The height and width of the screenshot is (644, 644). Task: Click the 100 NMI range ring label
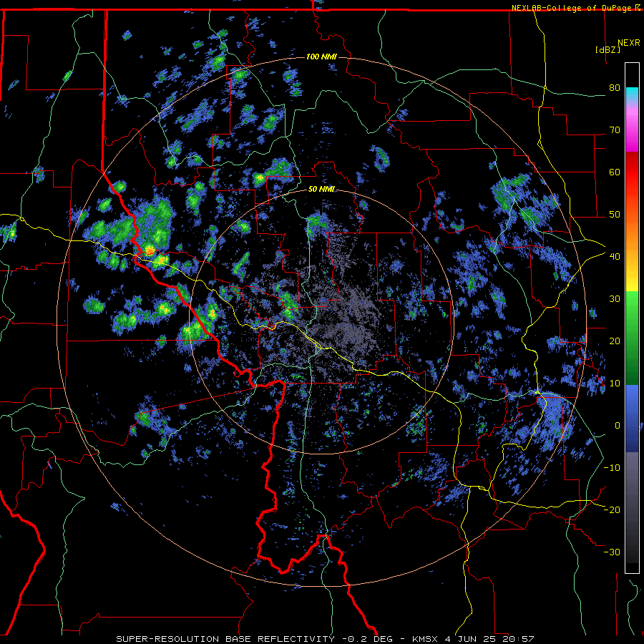tap(321, 57)
